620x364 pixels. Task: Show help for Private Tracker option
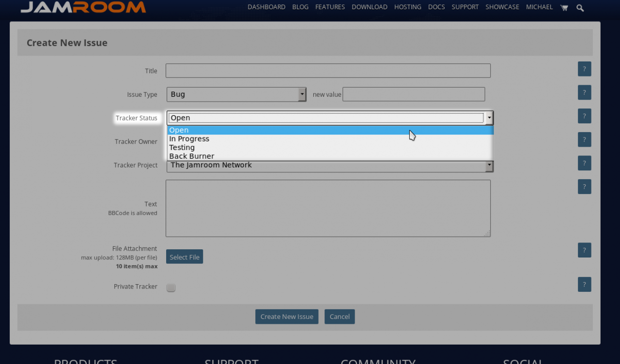tap(584, 285)
